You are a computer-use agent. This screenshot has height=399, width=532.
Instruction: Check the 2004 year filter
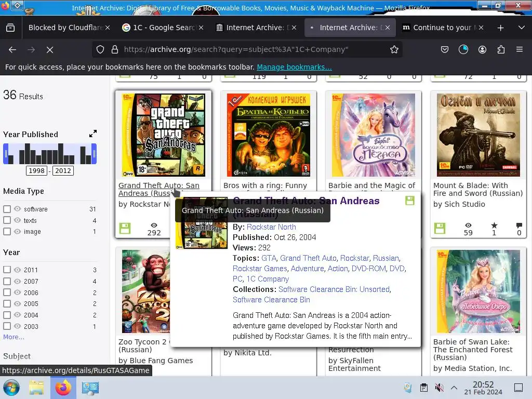tap(7, 315)
